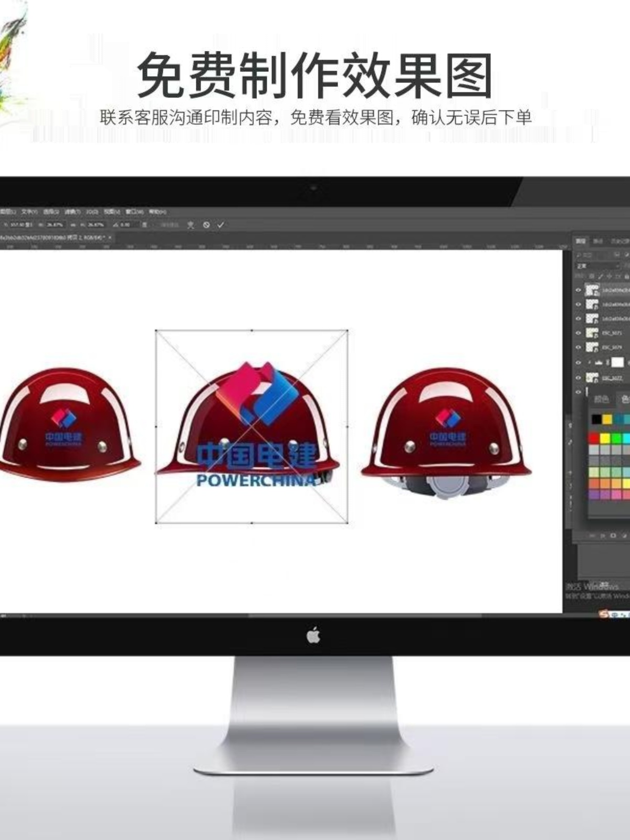Image resolution: width=630 pixels, height=840 pixels.
Task: Click the adjustment layer white mask thumbnail
Action: [x=617, y=362]
